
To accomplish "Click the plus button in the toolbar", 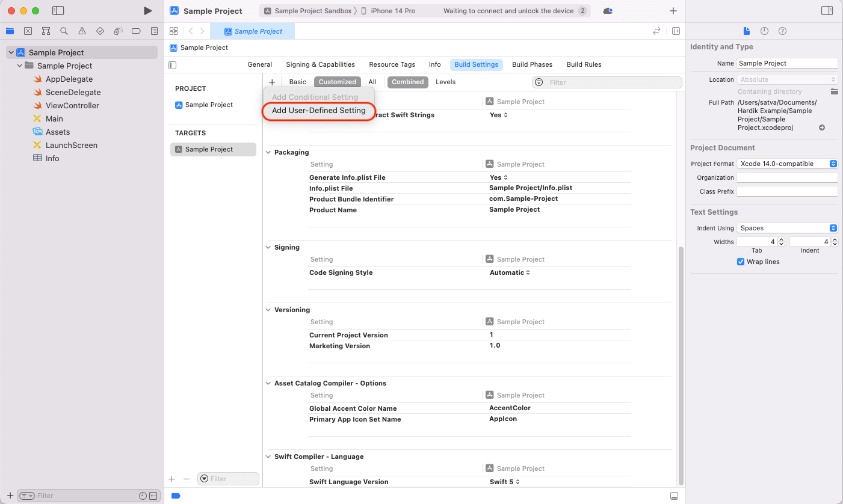I will pos(673,11).
